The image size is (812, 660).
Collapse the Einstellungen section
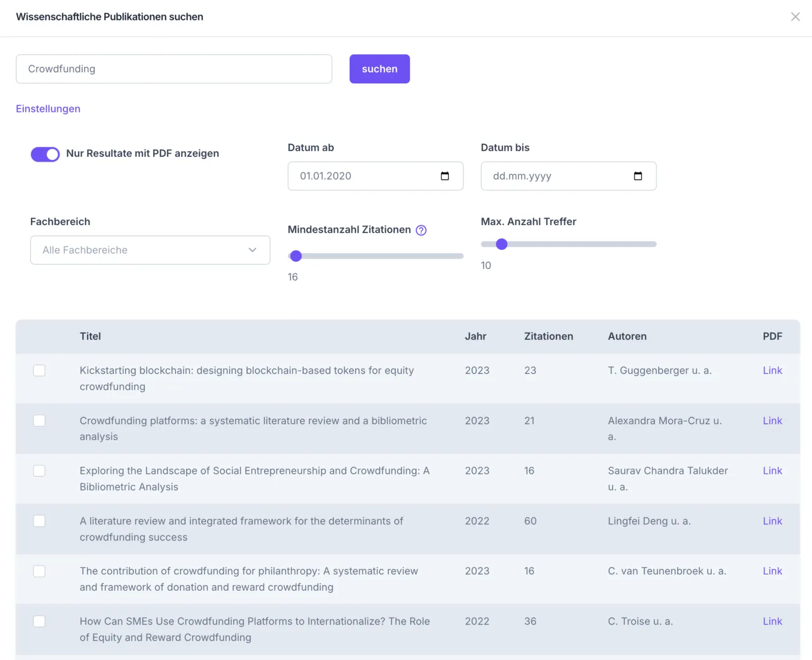click(48, 109)
